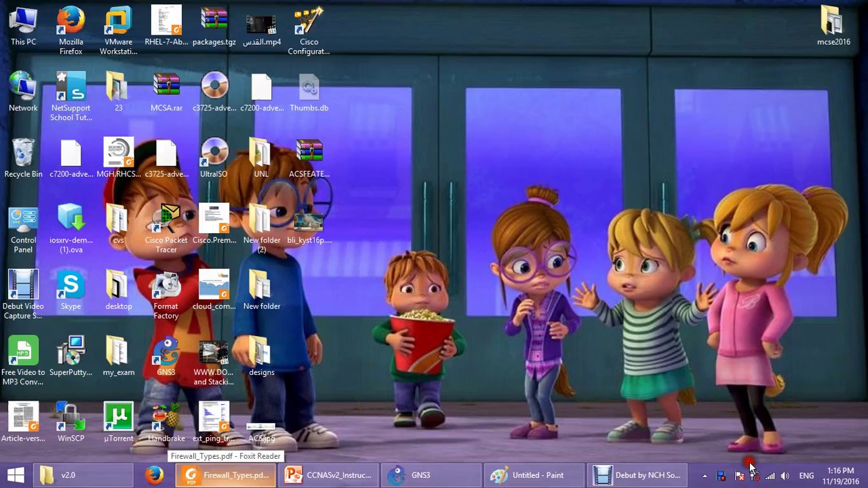
Task: Select the Article-vers document icon
Action: pos(23,423)
